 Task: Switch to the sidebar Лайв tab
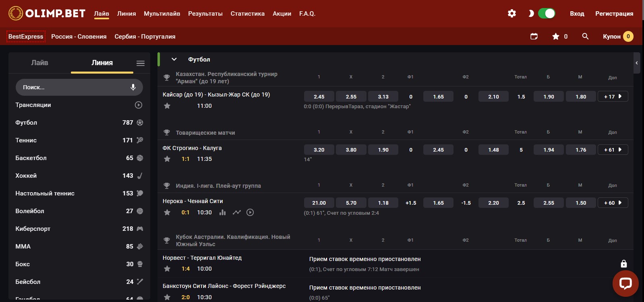tap(39, 63)
